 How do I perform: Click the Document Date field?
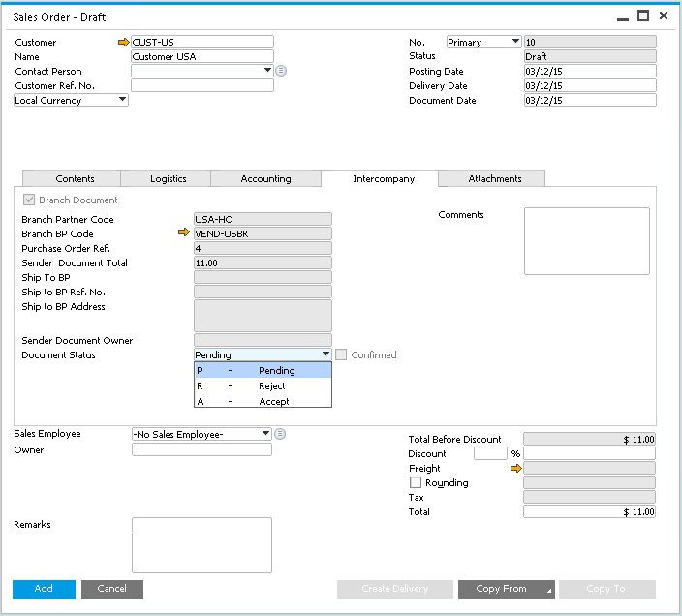click(590, 100)
